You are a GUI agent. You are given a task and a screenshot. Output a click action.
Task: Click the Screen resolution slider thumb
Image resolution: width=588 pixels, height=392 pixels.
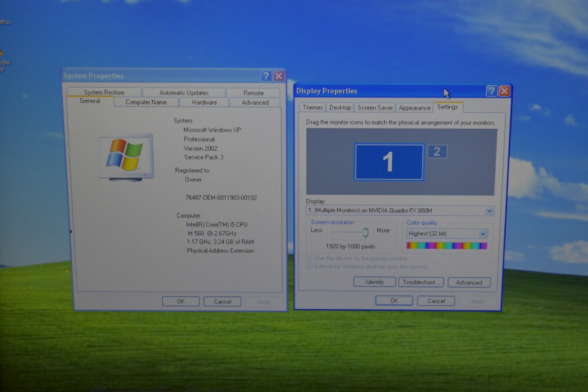365,233
